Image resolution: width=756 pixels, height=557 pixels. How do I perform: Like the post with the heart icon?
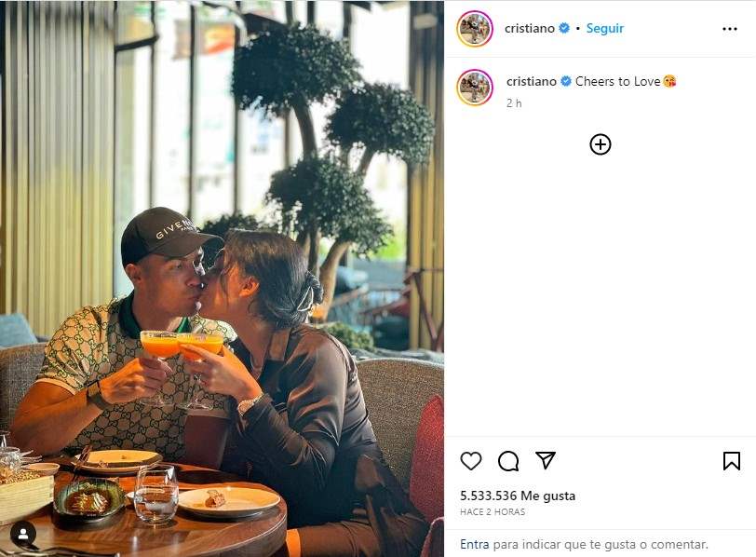pyautogui.click(x=470, y=460)
